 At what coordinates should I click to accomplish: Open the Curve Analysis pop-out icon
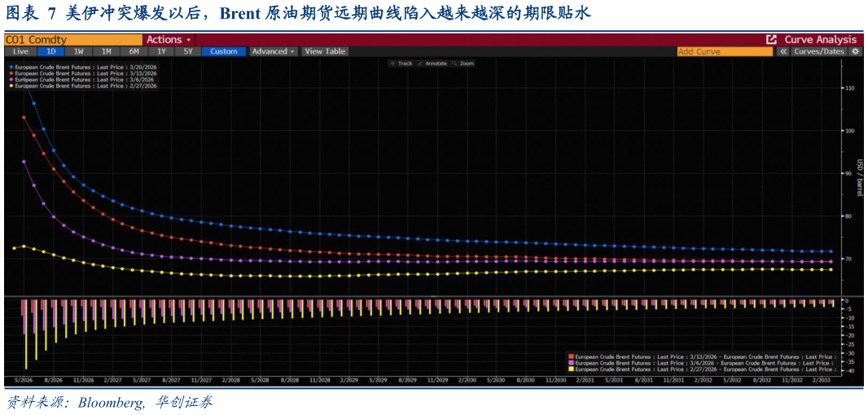[x=770, y=40]
